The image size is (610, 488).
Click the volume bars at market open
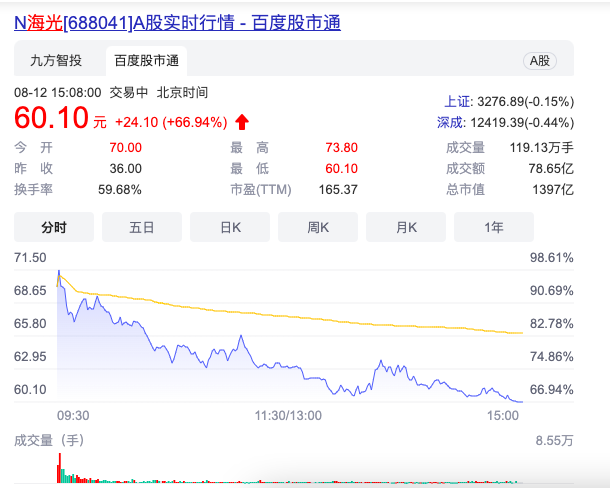62,471
